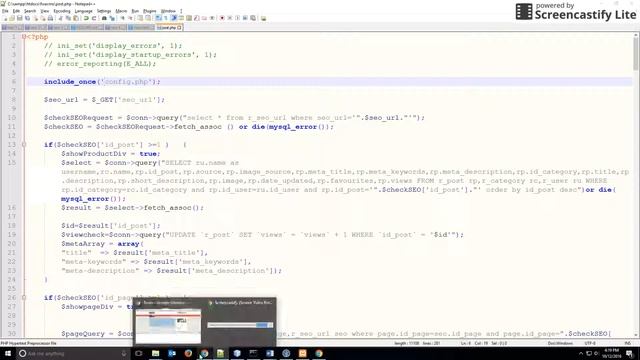Open the Encoding menu
640x360 pixels.
coord(62,11)
